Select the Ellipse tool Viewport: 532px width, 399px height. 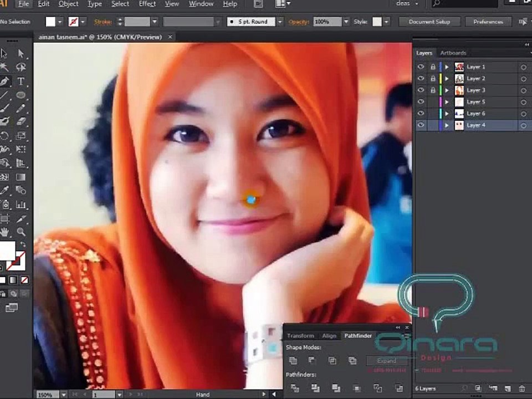coord(21,95)
